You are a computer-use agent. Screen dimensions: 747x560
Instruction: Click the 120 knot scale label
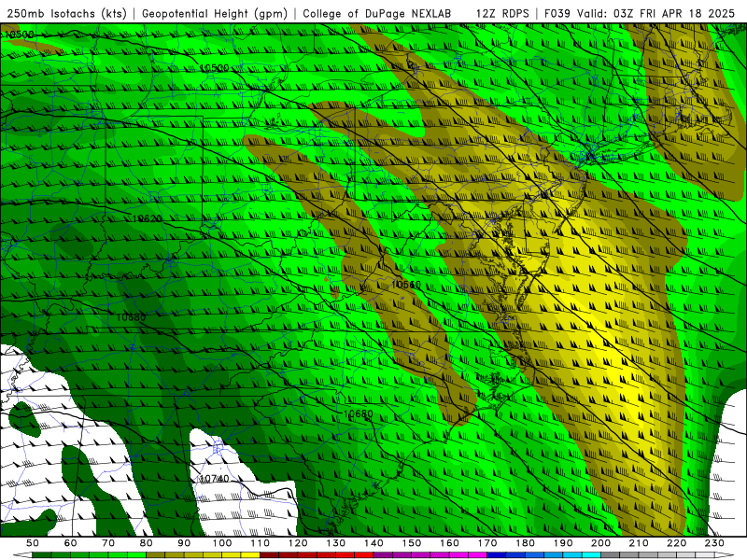click(298, 543)
